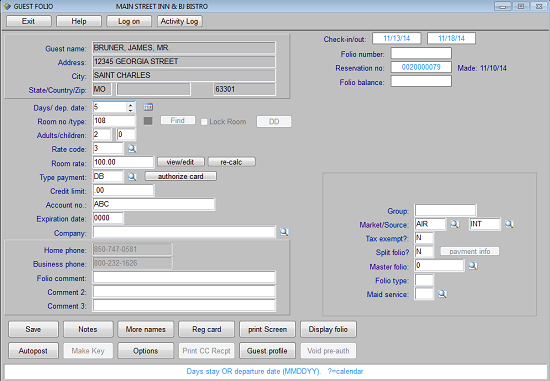Image resolution: width=550 pixels, height=381 pixels.
Task: Click the Account no. field showing ABC
Action: [154, 204]
